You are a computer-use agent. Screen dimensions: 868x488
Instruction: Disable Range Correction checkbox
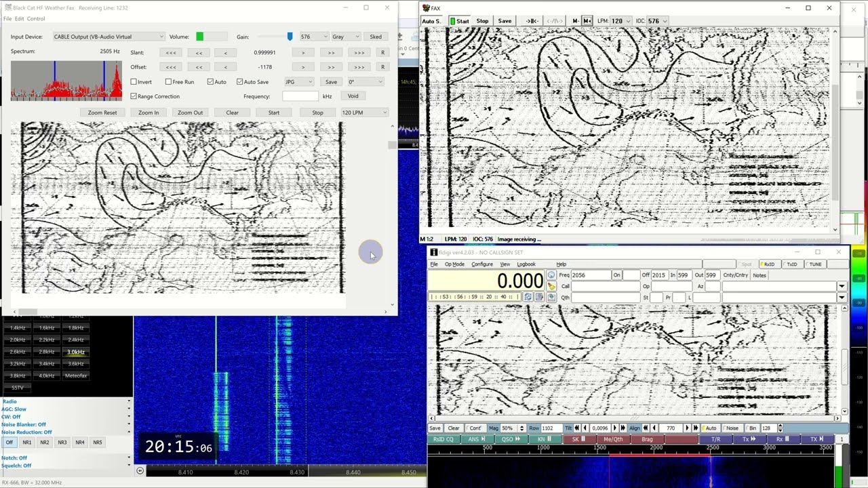(134, 96)
